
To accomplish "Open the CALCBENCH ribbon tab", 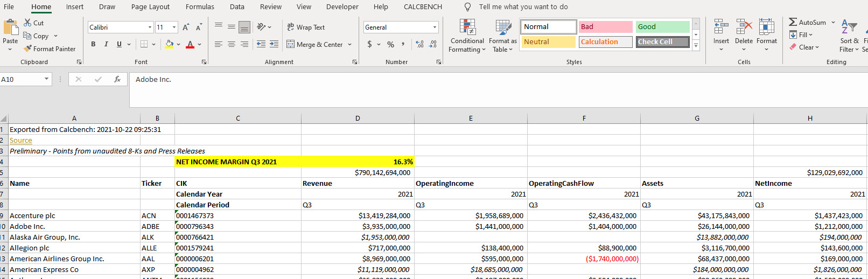I will [x=423, y=7].
